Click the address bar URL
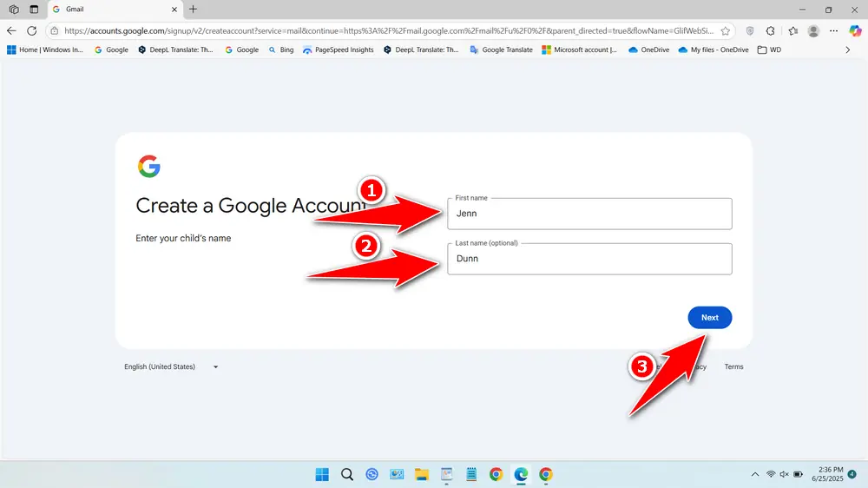 pos(389,31)
